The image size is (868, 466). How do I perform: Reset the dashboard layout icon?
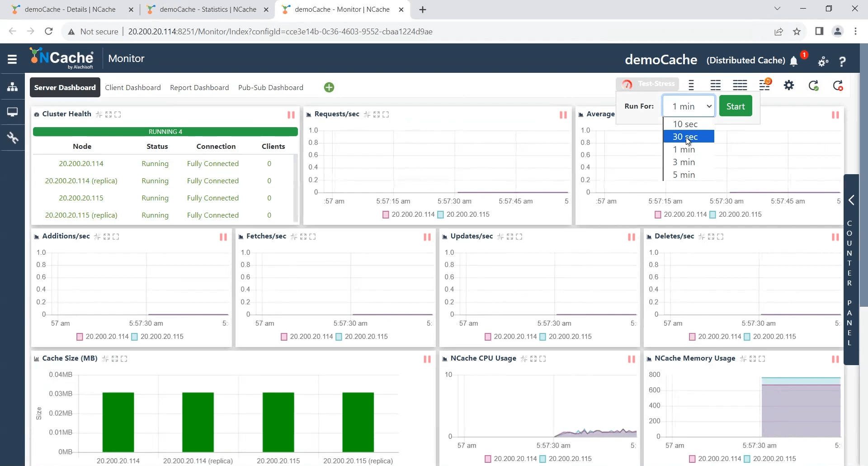(765, 85)
